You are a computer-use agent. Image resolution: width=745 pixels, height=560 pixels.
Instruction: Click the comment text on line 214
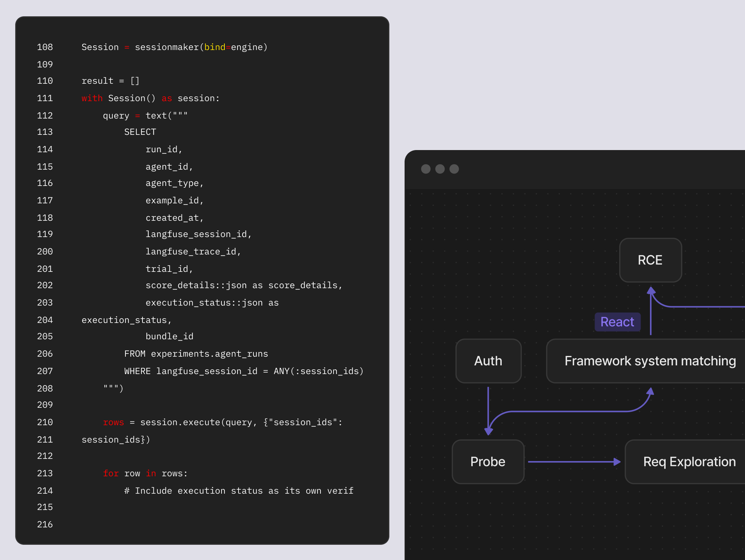pyautogui.click(x=239, y=491)
